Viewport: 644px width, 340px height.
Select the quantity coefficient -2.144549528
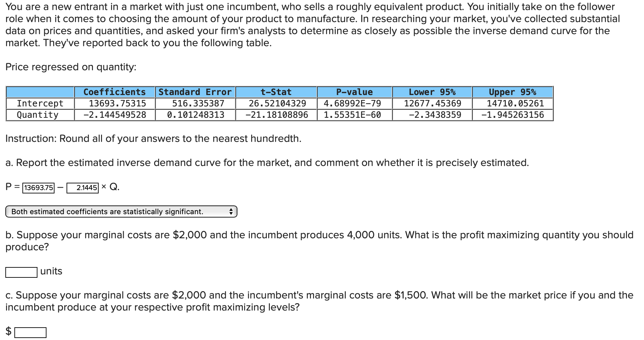[114, 114]
